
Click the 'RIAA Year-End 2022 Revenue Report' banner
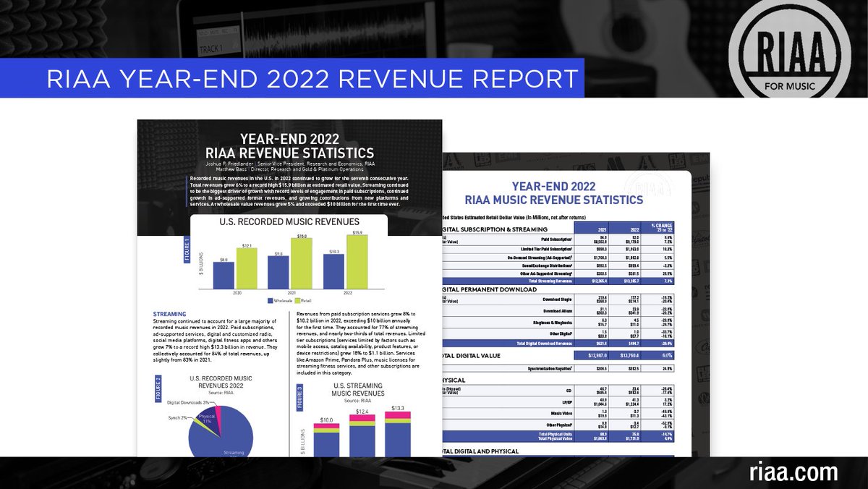(x=292, y=79)
